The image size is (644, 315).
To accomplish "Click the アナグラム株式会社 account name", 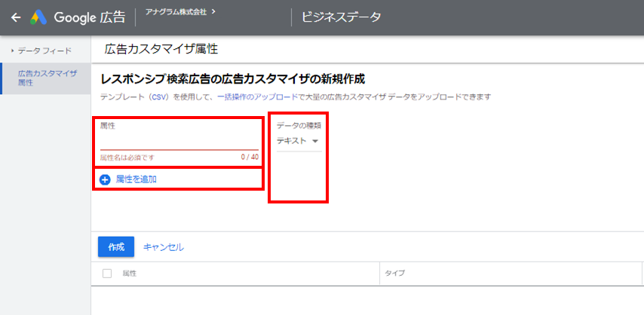I will point(177,12).
